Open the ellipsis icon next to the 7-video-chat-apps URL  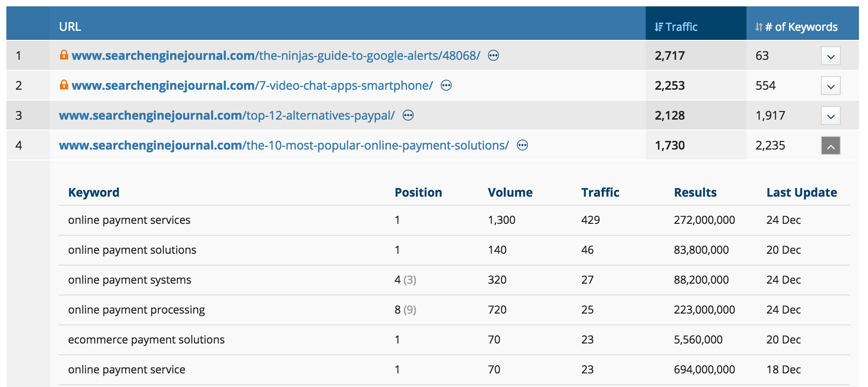(446, 86)
